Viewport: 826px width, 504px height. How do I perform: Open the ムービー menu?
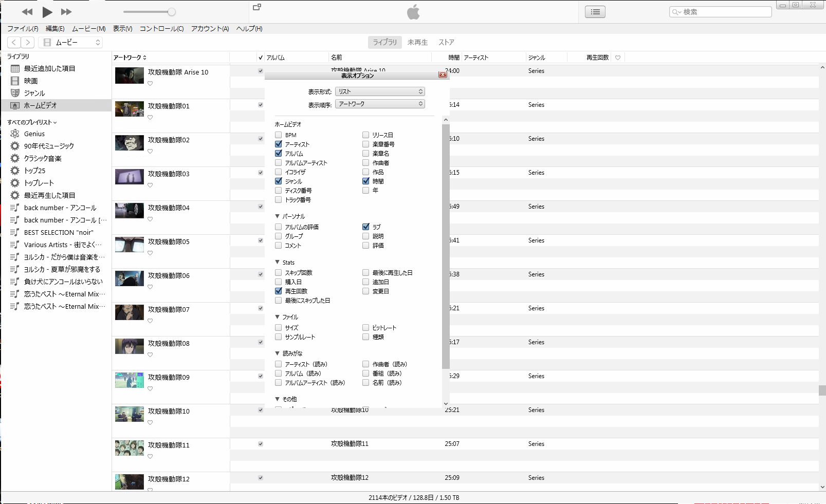coord(89,29)
